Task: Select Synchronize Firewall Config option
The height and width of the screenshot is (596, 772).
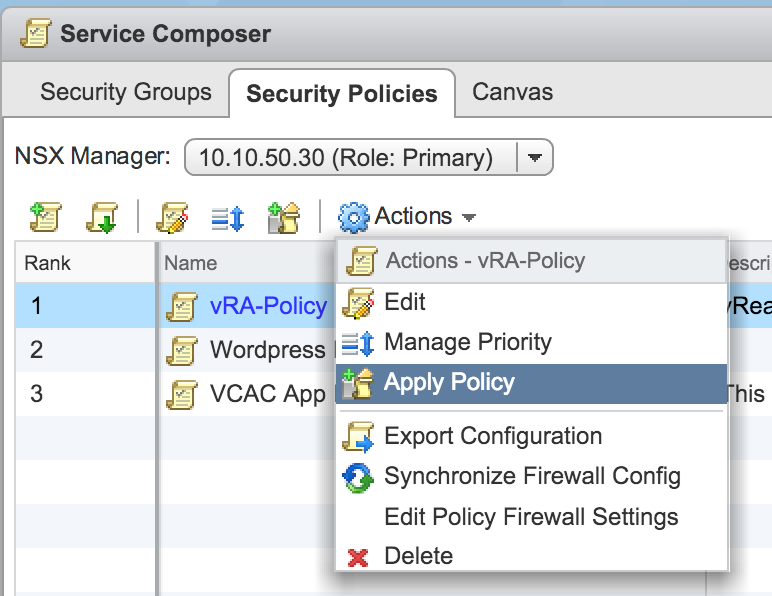Action: (x=532, y=476)
